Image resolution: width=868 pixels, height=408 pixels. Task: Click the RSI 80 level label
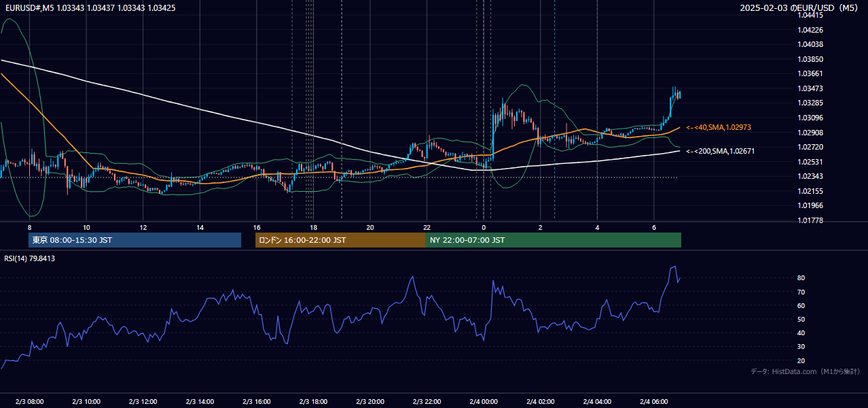click(801, 278)
